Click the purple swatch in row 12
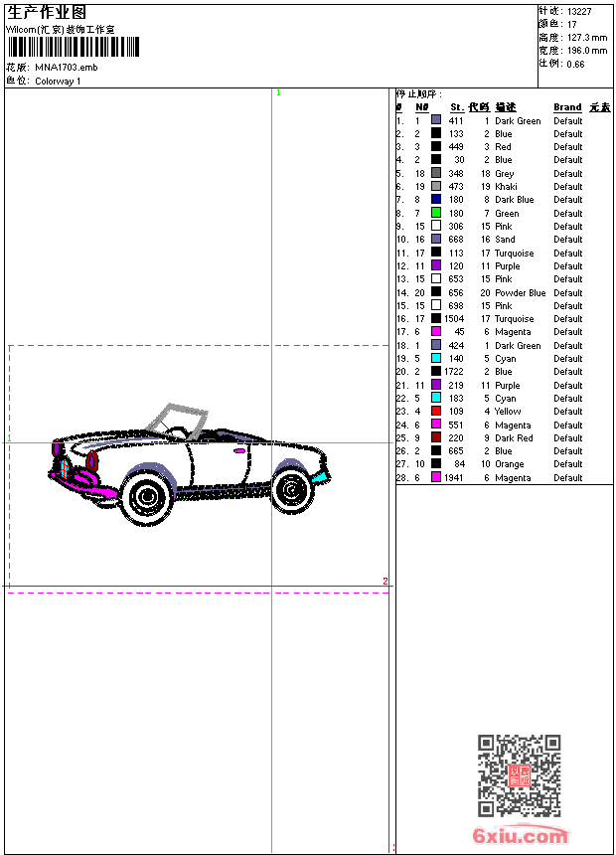Viewport: 616px width, 855px height. pos(436,266)
